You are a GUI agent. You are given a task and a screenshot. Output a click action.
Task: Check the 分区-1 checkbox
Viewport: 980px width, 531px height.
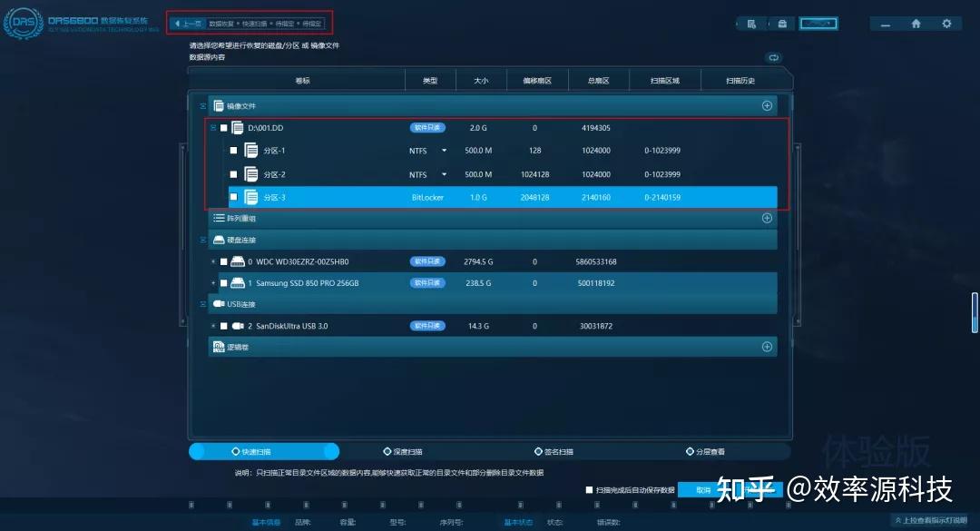[x=234, y=151]
